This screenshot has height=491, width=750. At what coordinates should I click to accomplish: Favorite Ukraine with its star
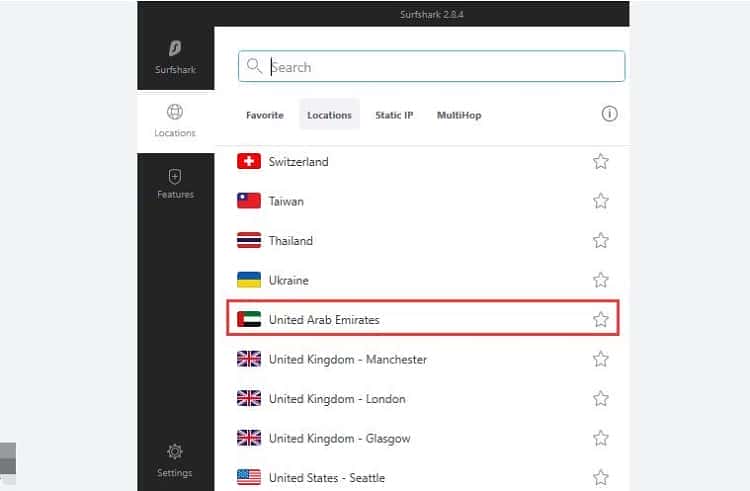point(601,280)
